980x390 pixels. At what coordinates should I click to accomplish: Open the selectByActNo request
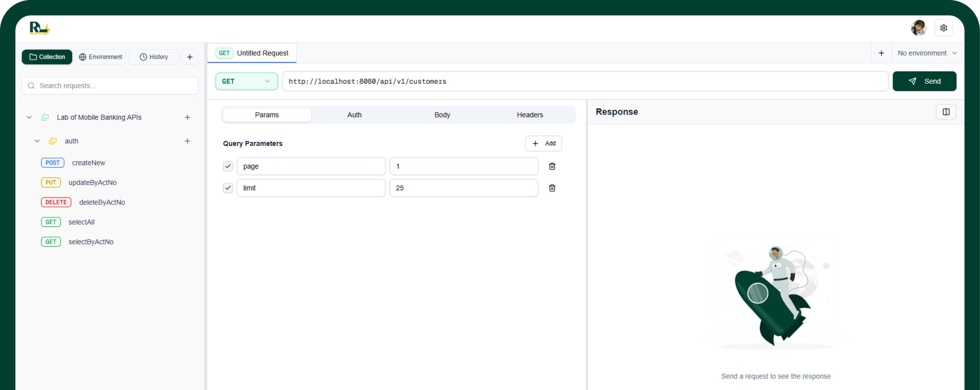91,242
